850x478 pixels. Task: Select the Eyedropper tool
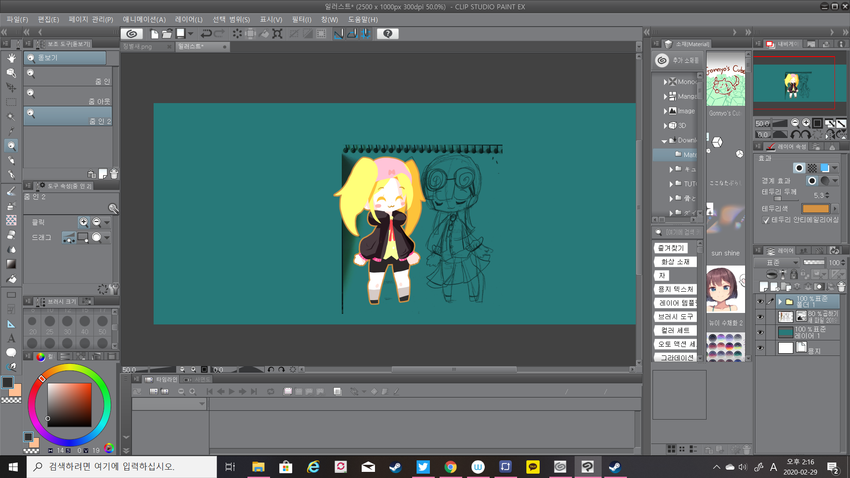click(x=11, y=131)
